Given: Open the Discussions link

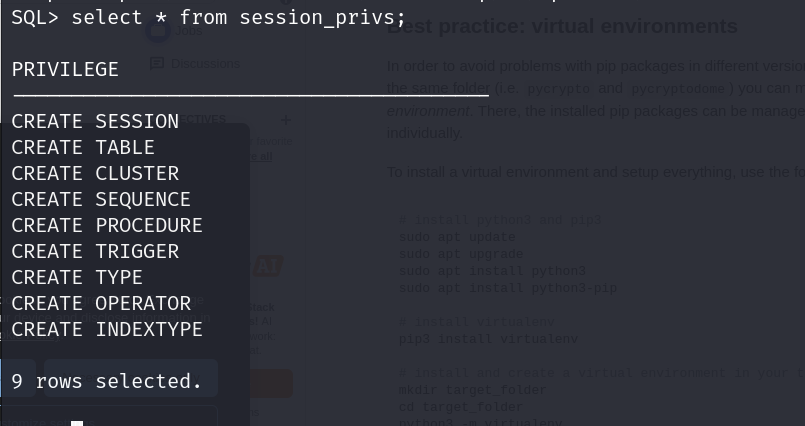Looking at the screenshot, I should point(204,64).
